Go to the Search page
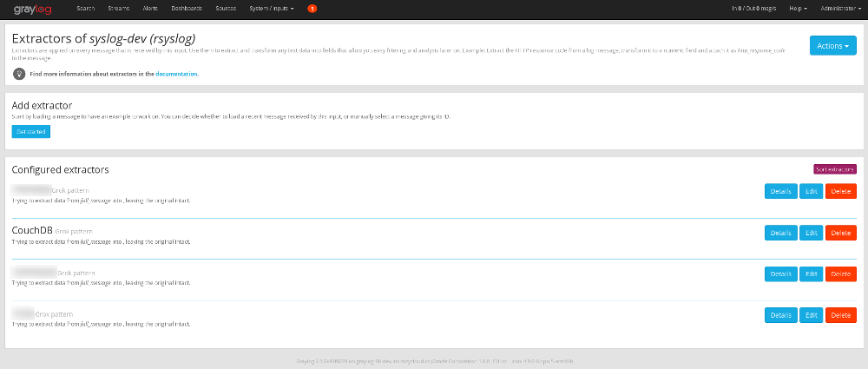The image size is (868, 369). tap(85, 8)
